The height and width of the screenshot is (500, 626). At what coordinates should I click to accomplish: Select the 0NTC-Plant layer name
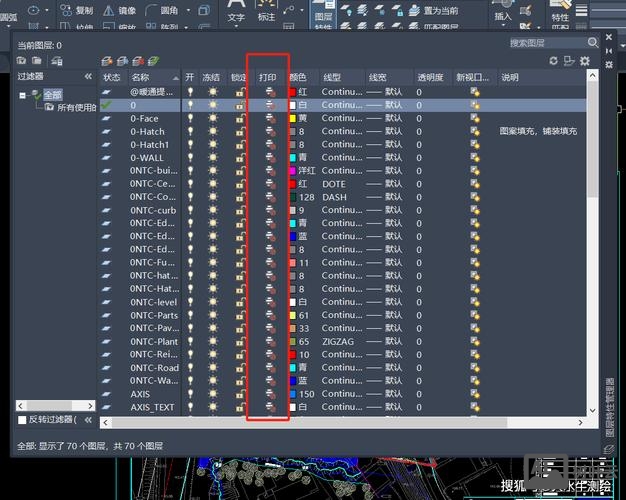(x=154, y=341)
